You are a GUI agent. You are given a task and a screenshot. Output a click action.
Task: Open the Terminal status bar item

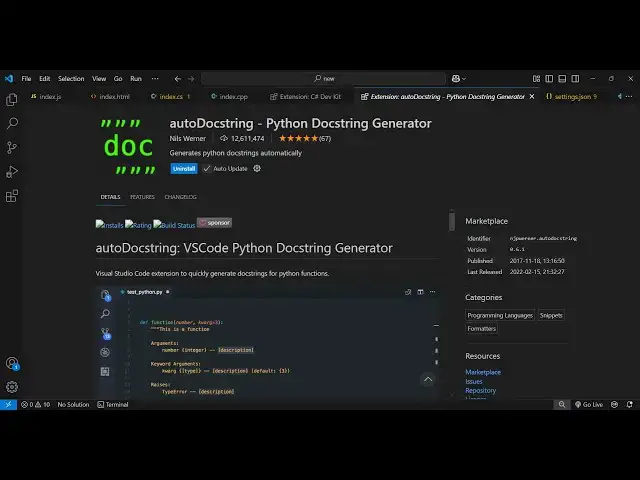click(x=113, y=404)
